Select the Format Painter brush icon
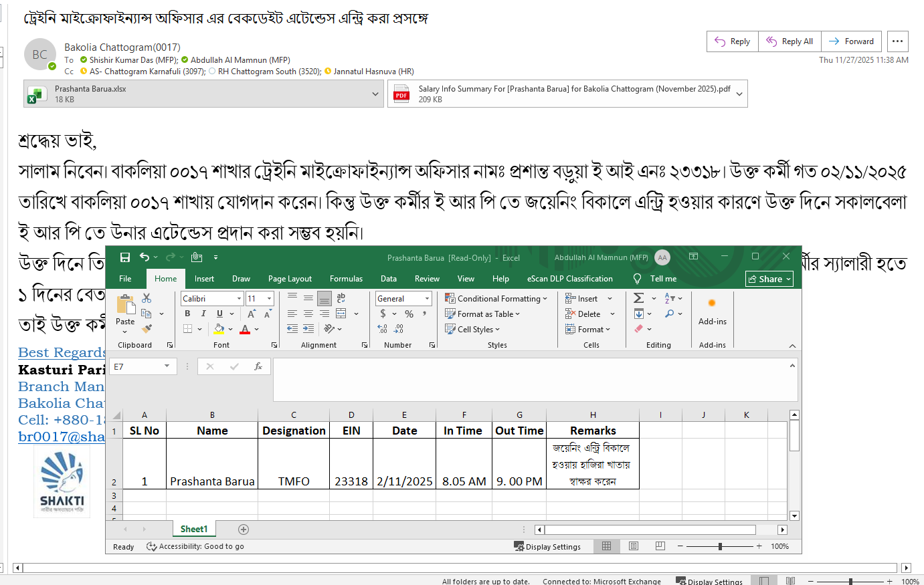 click(x=147, y=329)
